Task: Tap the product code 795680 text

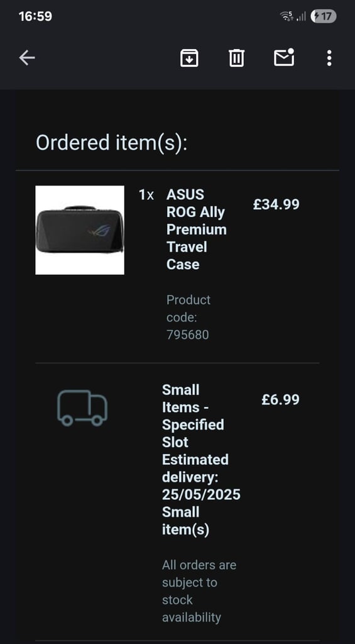Action: pyautogui.click(x=188, y=317)
